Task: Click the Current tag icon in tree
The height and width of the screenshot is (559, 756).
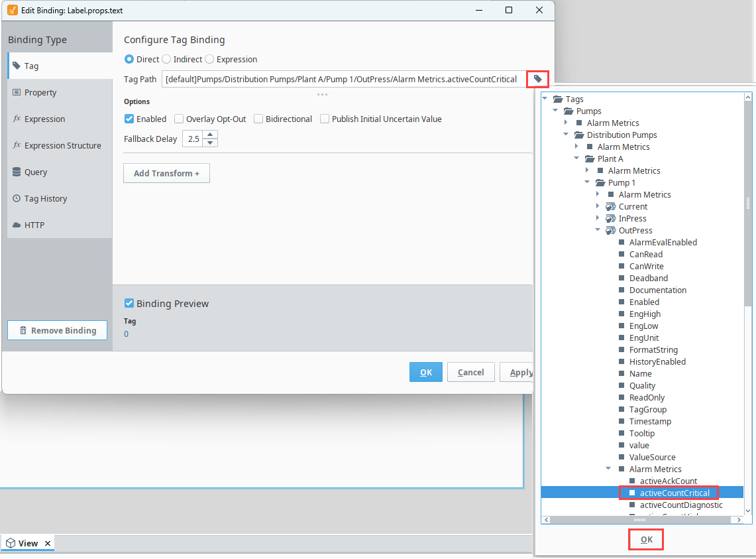Action: coord(610,206)
